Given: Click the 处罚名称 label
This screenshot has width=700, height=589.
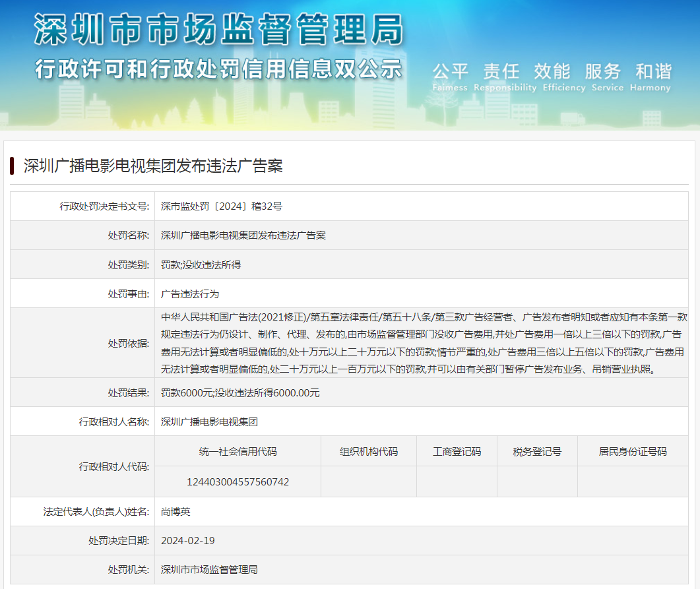Looking at the screenshot, I should 129,235.
